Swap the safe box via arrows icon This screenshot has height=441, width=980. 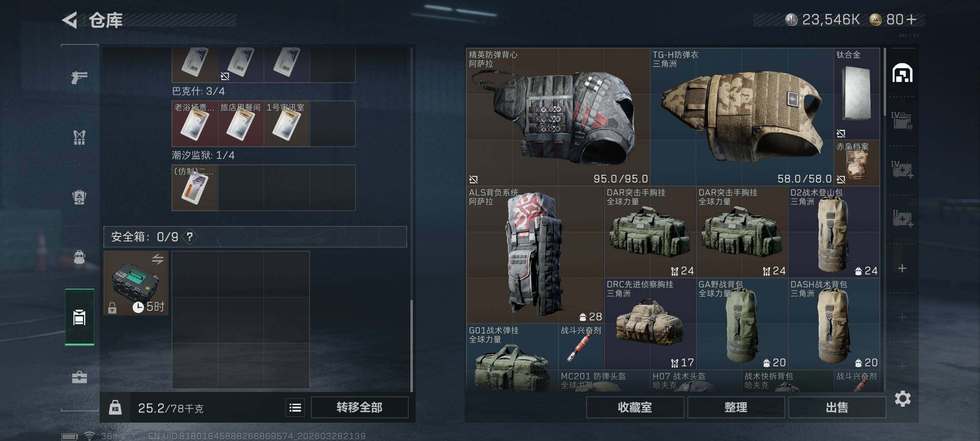click(x=158, y=259)
